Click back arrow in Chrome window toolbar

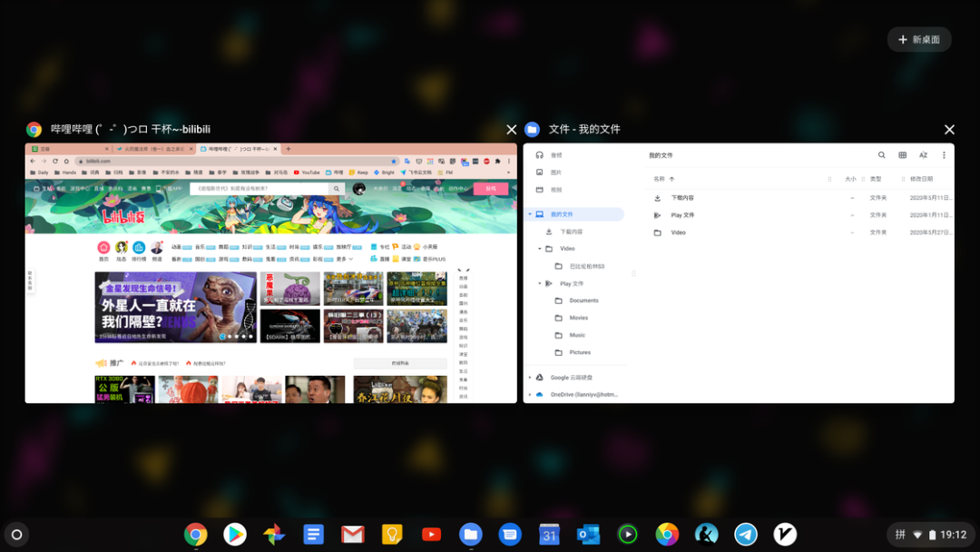(33, 162)
